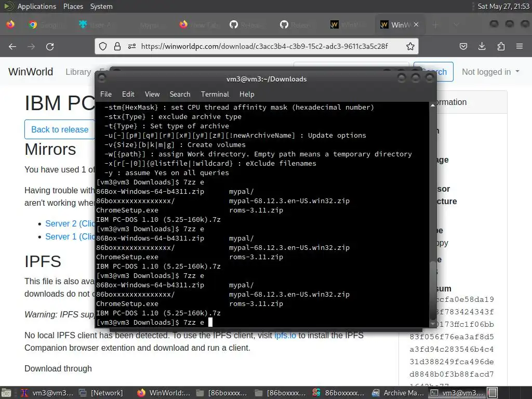Open the Firefox extensions icon
This screenshot has height=399, width=532.
pyautogui.click(x=501, y=46)
